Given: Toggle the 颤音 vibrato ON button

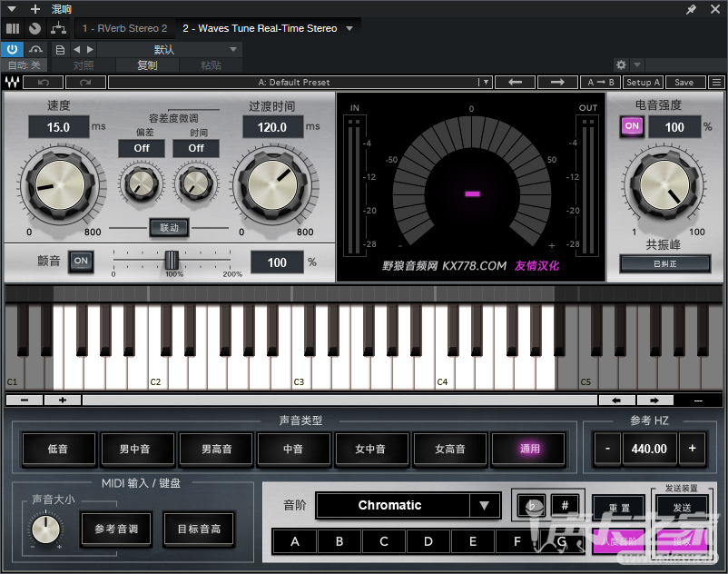Looking at the screenshot, I should pos(81,261).
